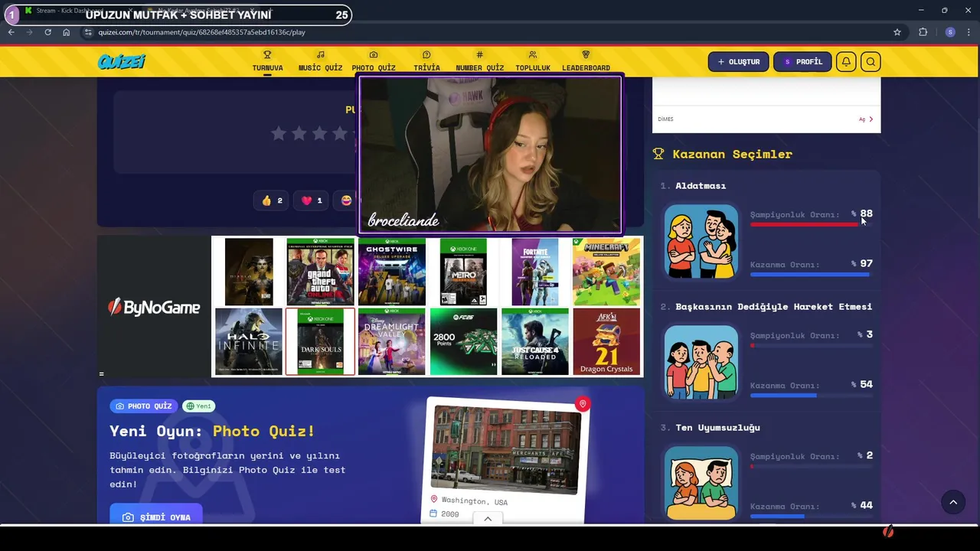Viewport: 980px width, 551px height.
Task: Bookmark the page with the star icon
Action: [897, 32]
